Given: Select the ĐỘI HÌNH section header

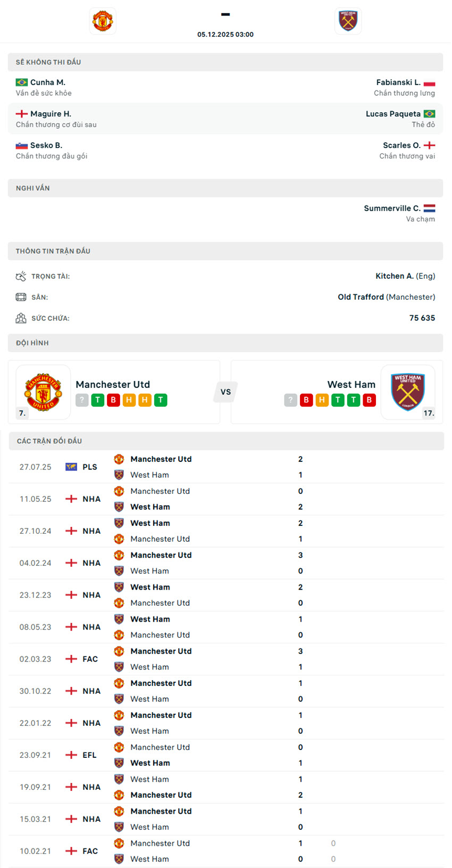Looking at the screenshot, I should [x=31, y=343].
